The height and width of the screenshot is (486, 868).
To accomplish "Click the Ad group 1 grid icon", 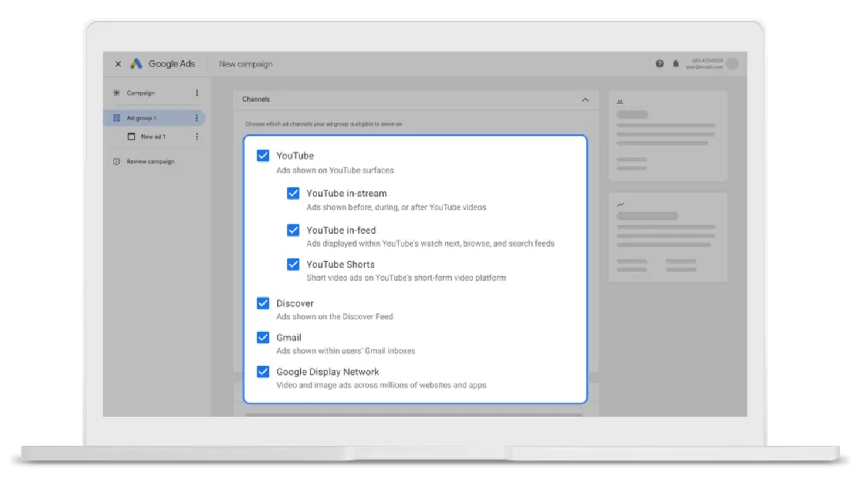I will click(116, 118).
